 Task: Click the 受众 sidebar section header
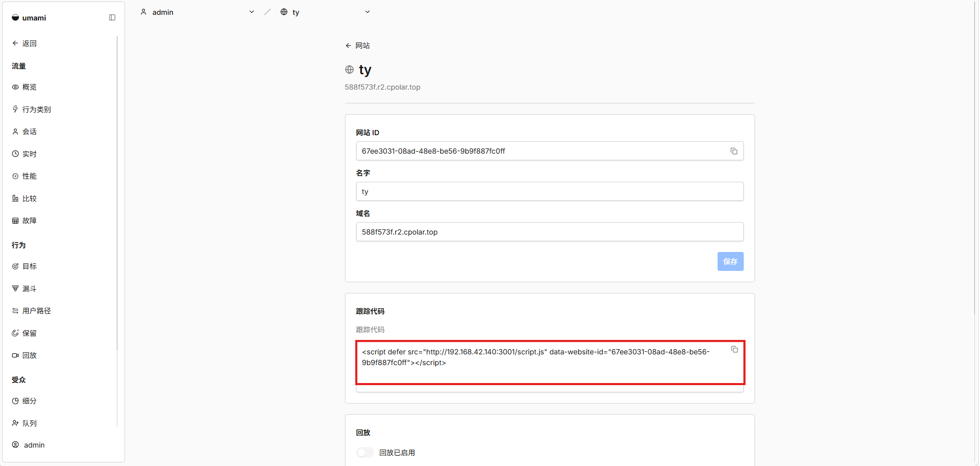point(18,380)
